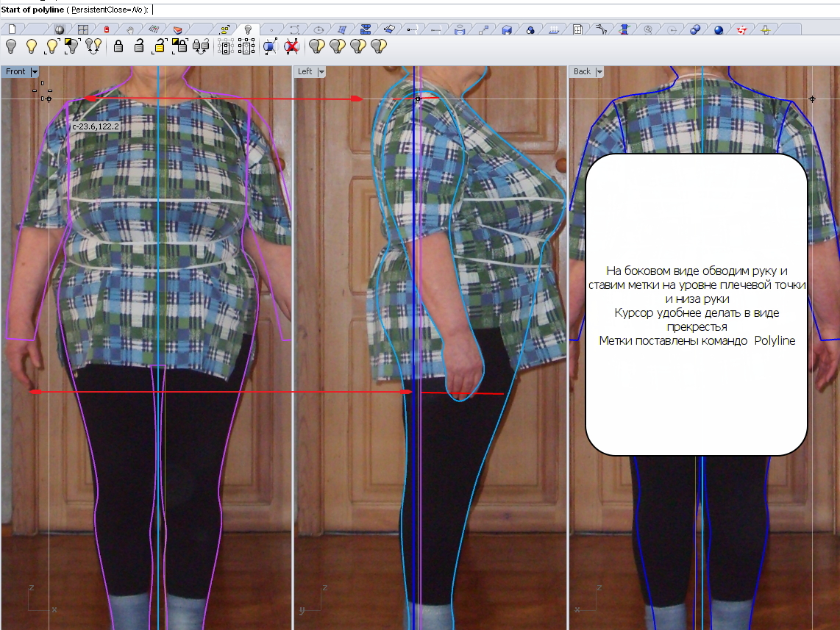
Task: Click the red X Show in Detail icon
Action: click(x=291, y=46)
